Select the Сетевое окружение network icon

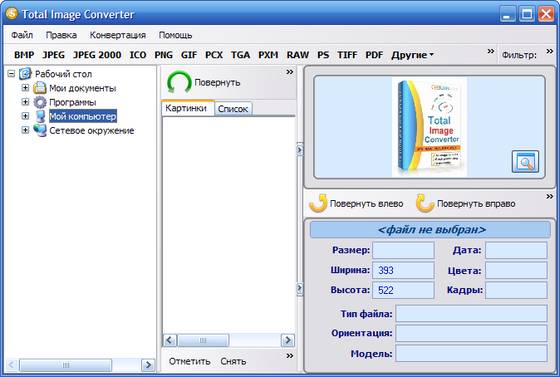point(40,130)
